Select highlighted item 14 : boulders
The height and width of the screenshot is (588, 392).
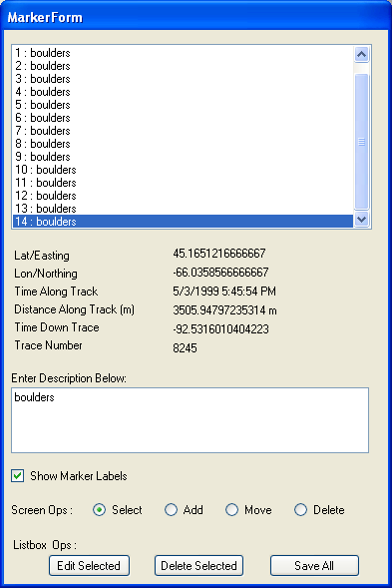[x=183, y=222]
